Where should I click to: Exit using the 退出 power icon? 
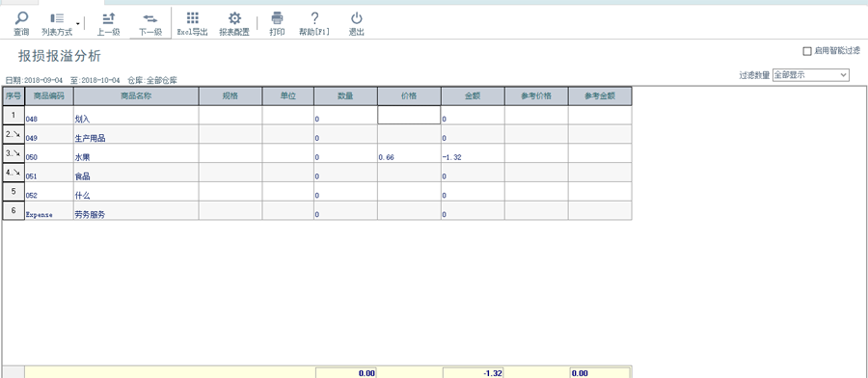click(357, 18)
